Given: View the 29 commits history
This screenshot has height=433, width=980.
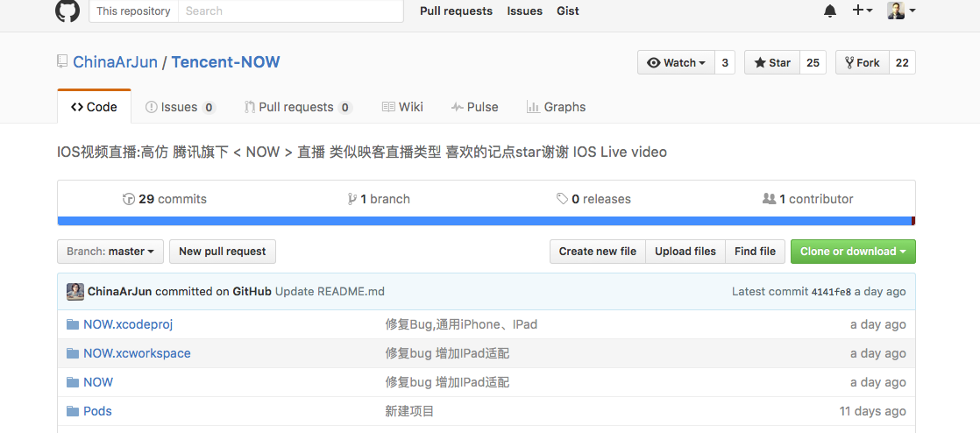Looking at the screenshot, I should tap(165, 199).
